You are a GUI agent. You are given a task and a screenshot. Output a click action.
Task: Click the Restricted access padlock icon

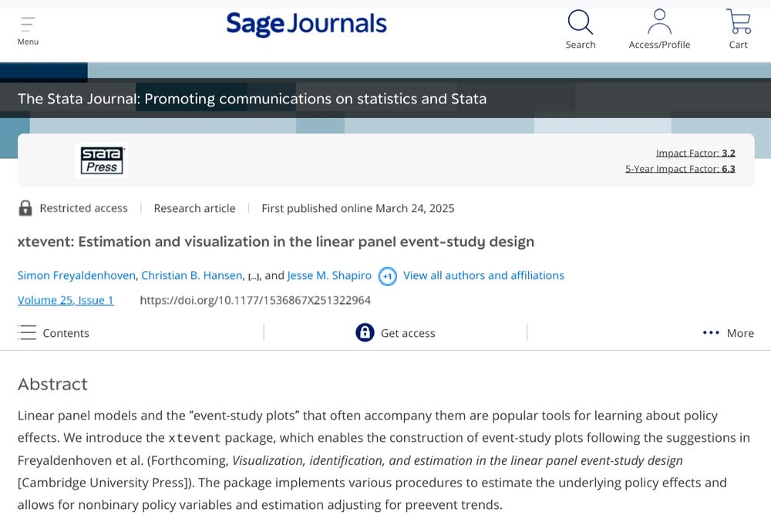[x=25, y=208]
